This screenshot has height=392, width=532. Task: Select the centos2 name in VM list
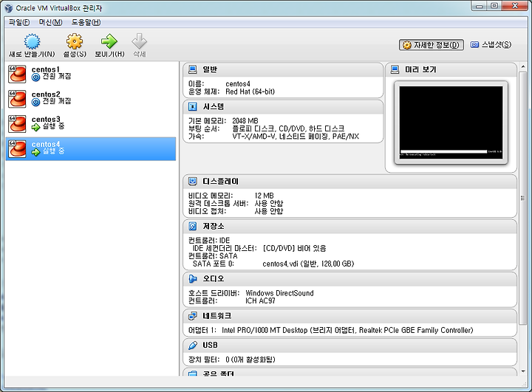[x=46, y=94]
